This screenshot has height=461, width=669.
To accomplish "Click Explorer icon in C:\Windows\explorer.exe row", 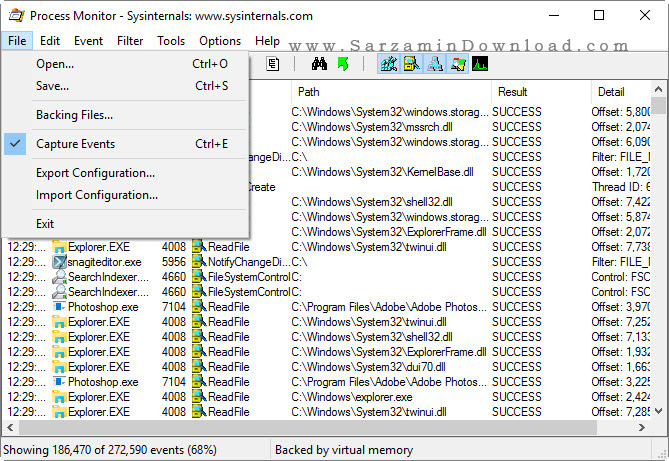I will click(59, 397).
